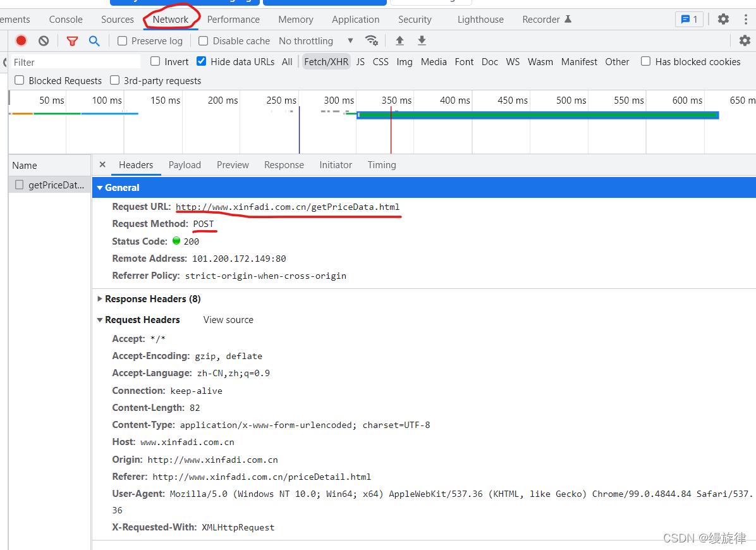Image resolution: width=756 pixels, height=550 pixels.
Task: Click the Referer priceDetail.html value
Action: pos(262,477)
